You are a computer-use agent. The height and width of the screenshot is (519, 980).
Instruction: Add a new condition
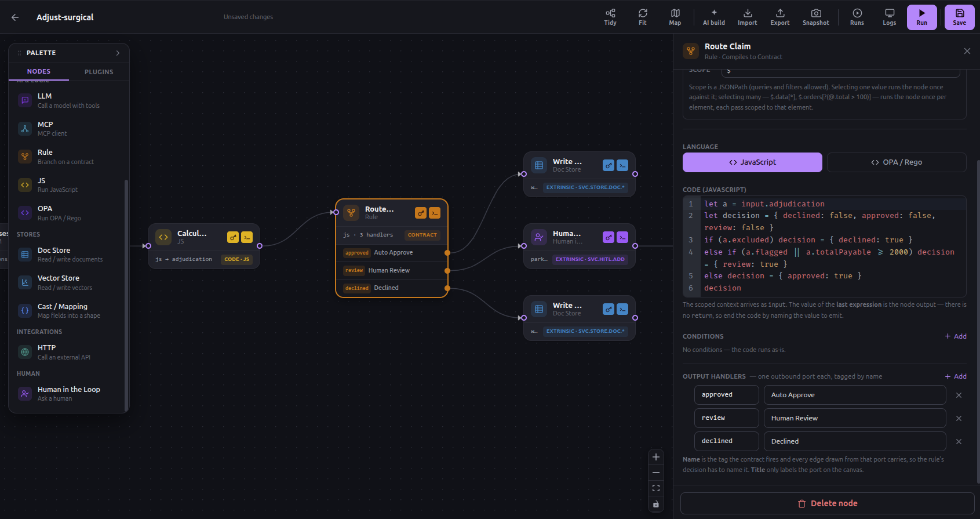pos(956,336)
